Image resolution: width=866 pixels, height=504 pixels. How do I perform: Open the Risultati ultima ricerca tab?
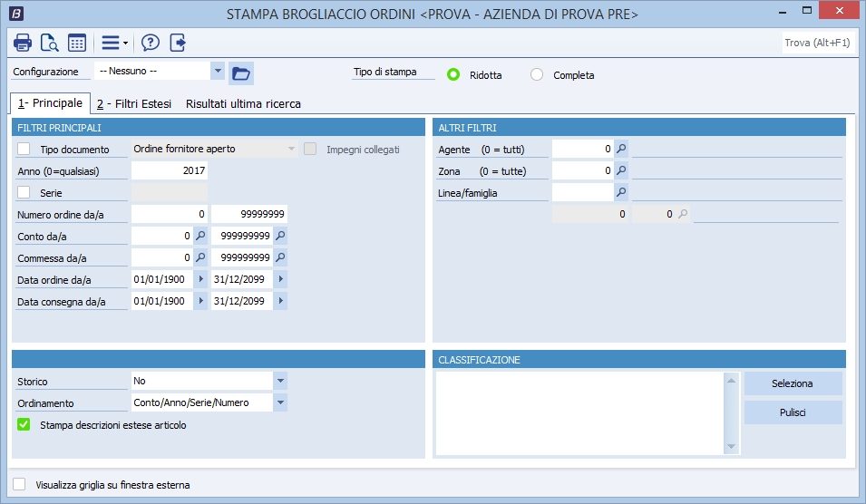click(x=243, y=103)
